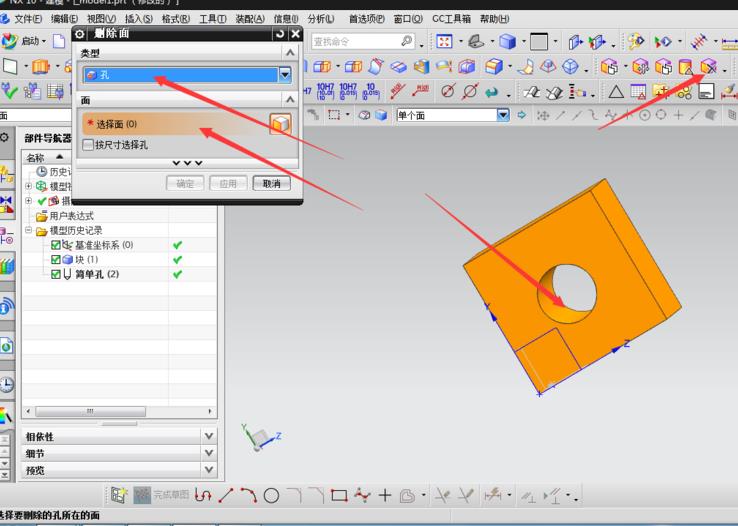Image resolution: width=738 pixels, height=526 pixels.
Task: Select the Circle sketch tool
Action: click(x=271, y=495)
